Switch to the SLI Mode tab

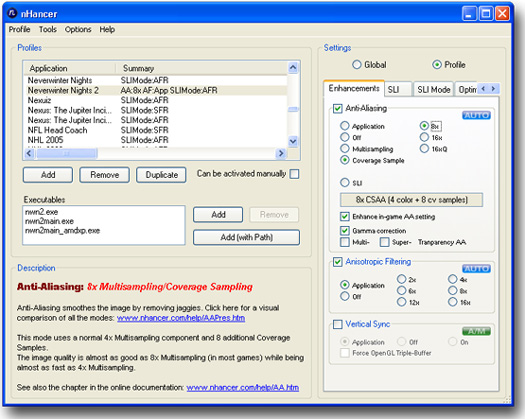(x=433, y=89)
